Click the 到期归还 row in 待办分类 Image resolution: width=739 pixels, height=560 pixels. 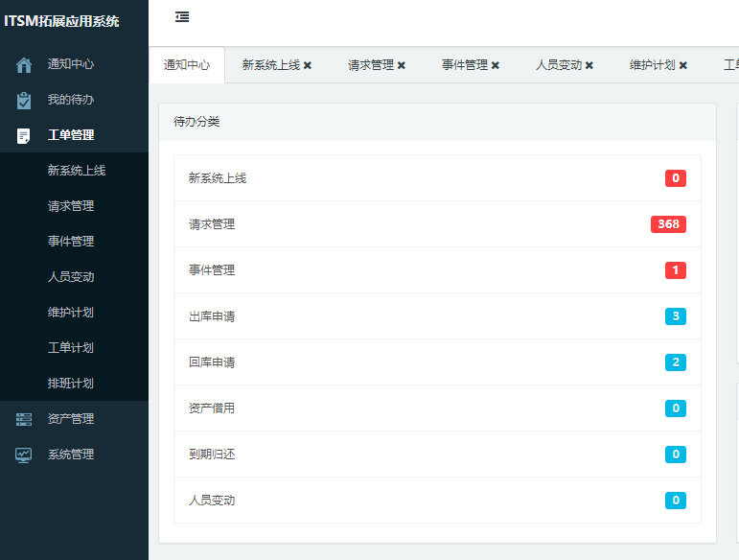(437, 454)
